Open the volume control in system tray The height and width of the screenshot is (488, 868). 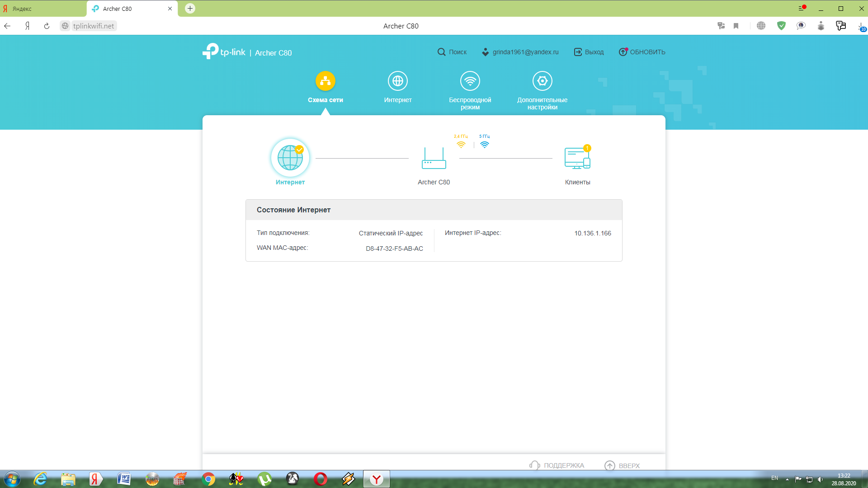821,479
